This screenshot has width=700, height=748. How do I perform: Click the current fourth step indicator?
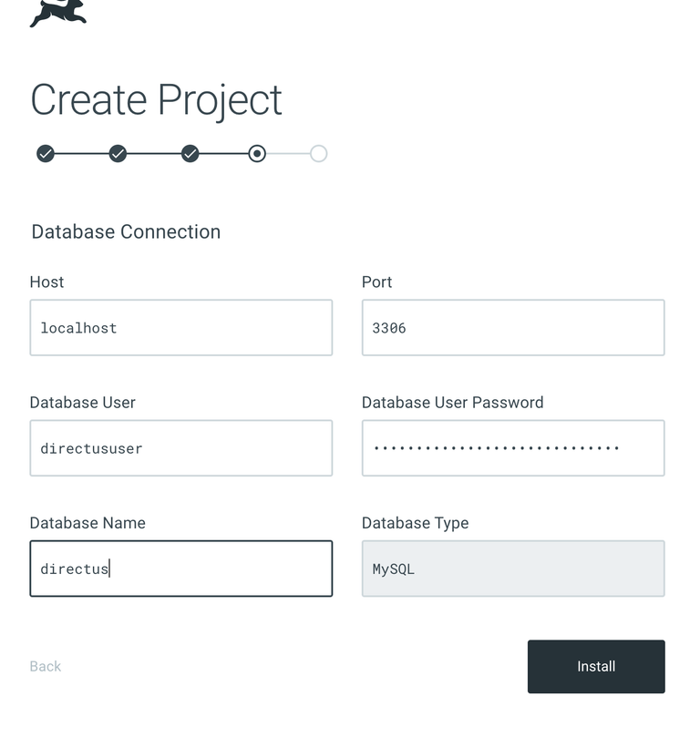[257, 154]
